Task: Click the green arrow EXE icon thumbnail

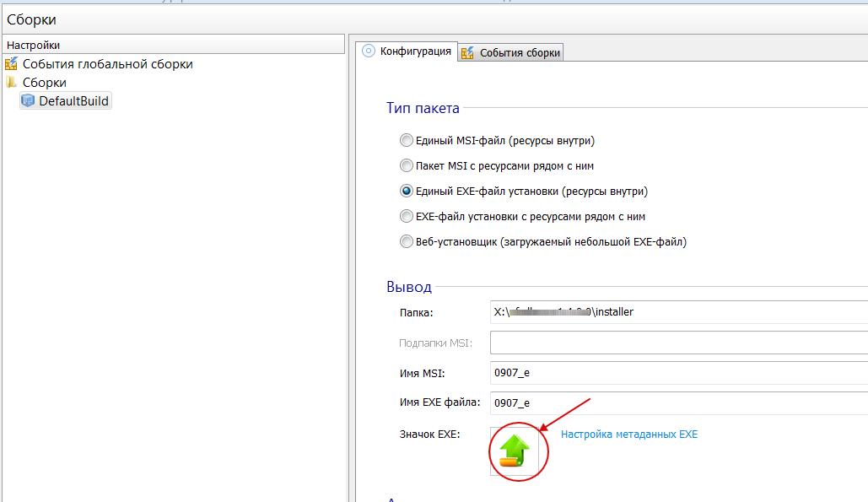Action: pos(514,451)
